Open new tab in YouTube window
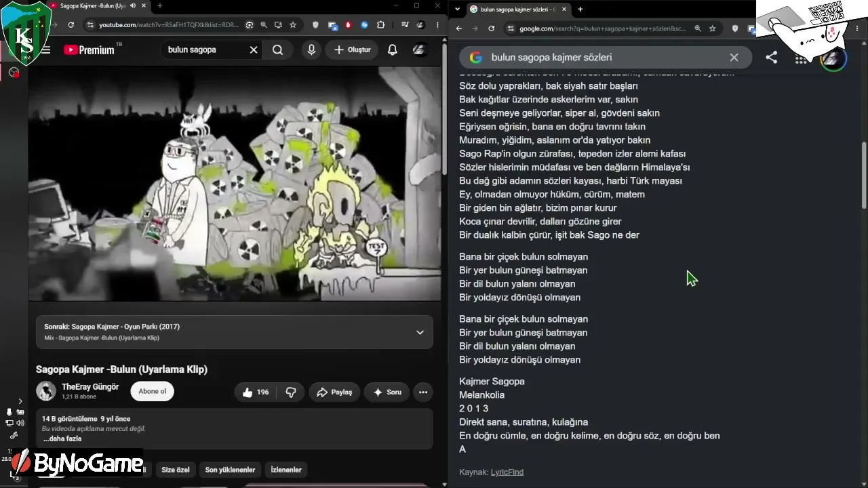Image resolution: width=868 pixels, height=488 pixels. coord(160,6)
